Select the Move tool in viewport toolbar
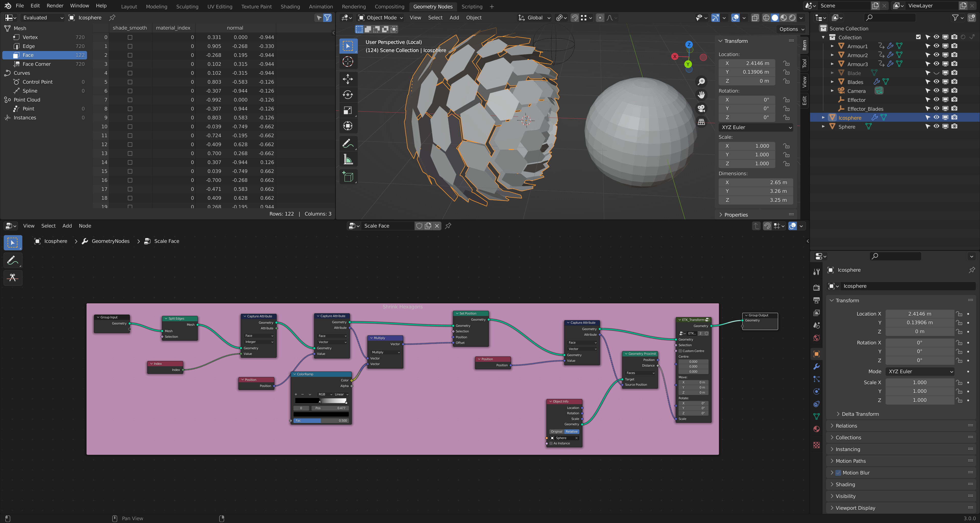The image size is (980, 523). coord(348,79)
